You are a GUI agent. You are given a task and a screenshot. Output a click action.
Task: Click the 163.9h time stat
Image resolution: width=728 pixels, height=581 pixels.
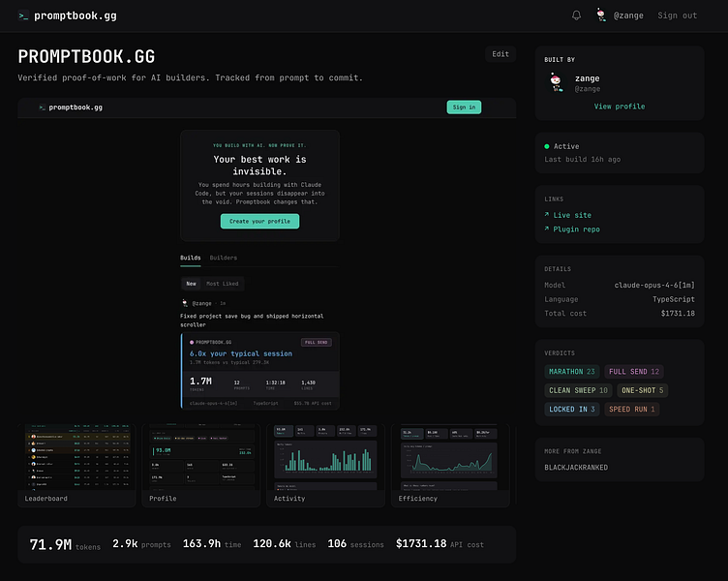click(x=212, y=544)
